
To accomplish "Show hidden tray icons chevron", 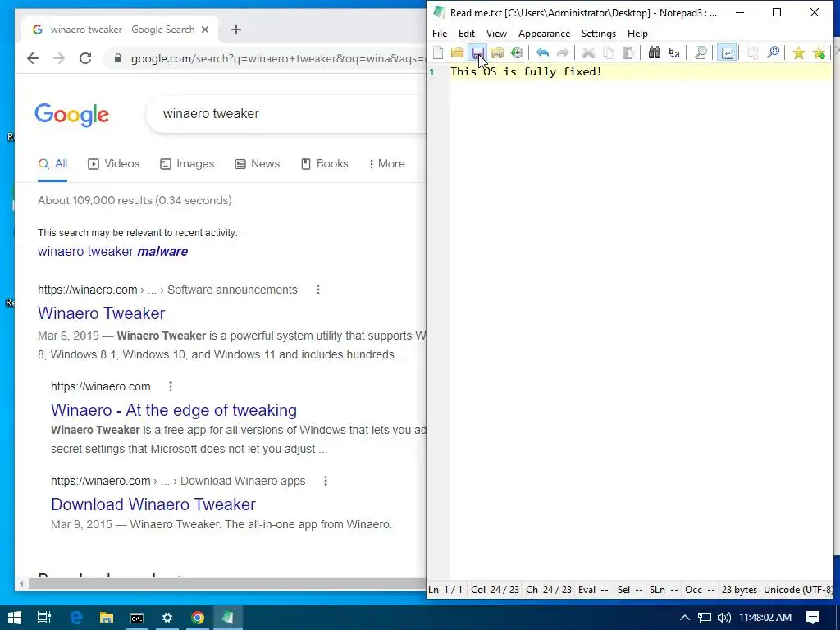I will tap(685, 618).
